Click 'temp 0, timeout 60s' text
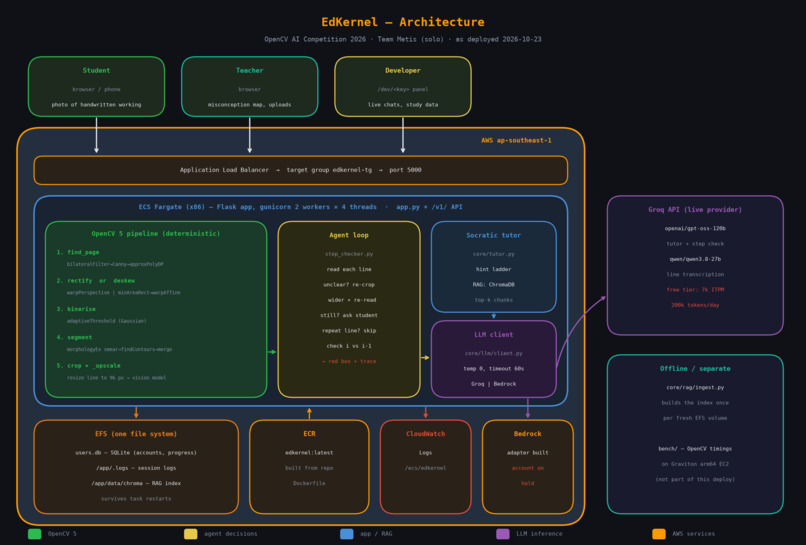The height and width of the screenshot is (545, 806). [493, 369]
